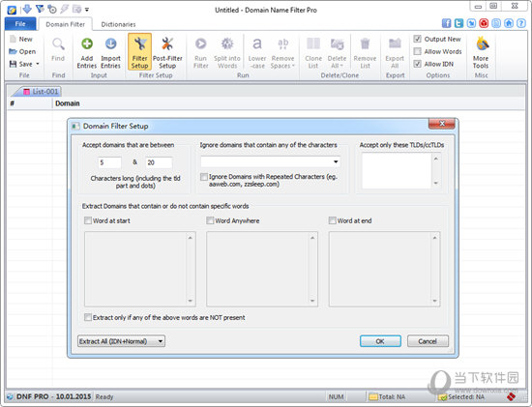The image size is (532, 407).
Task: Open the File menu tab
Action: [x=20, y=24]
